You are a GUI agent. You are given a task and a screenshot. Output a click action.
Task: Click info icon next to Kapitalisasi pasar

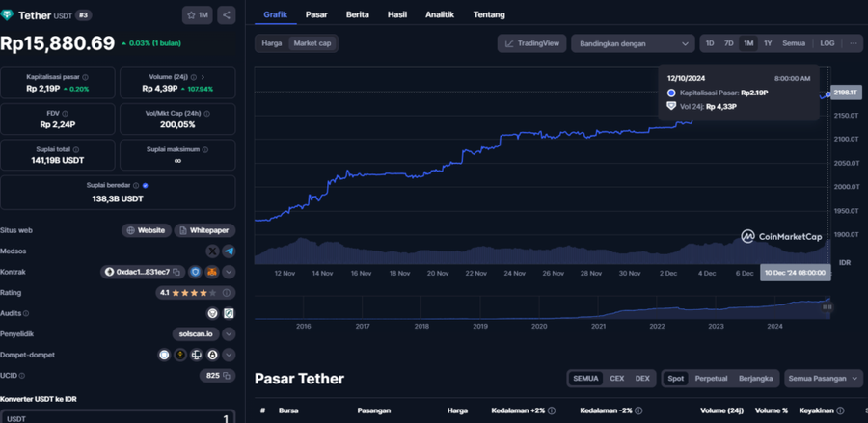(85, 77)
